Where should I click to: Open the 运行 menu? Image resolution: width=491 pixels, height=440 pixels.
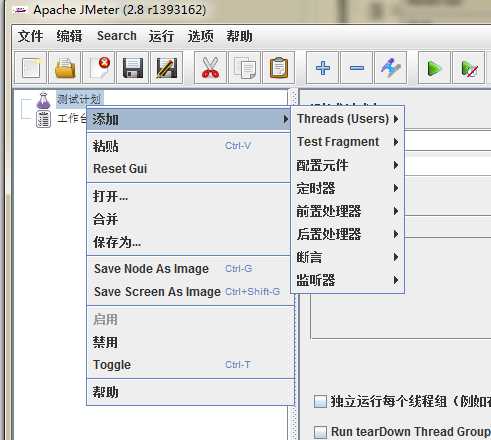click(161, 36)
